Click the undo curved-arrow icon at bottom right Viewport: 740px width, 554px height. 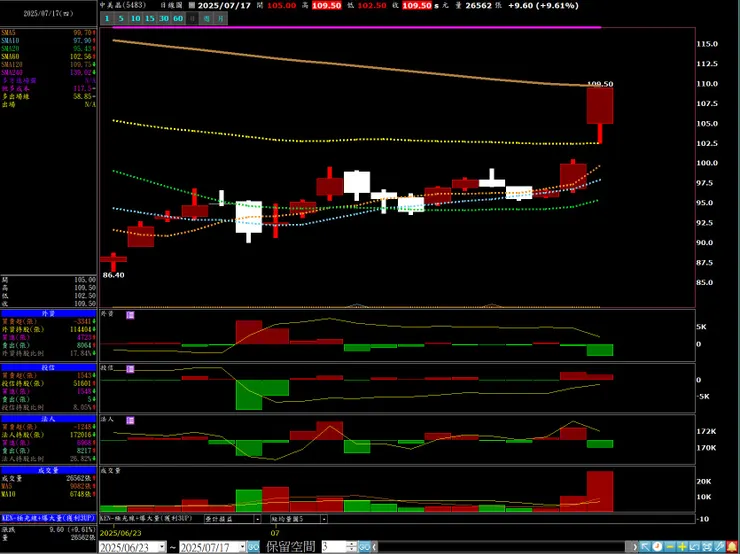tap(694, 547)
